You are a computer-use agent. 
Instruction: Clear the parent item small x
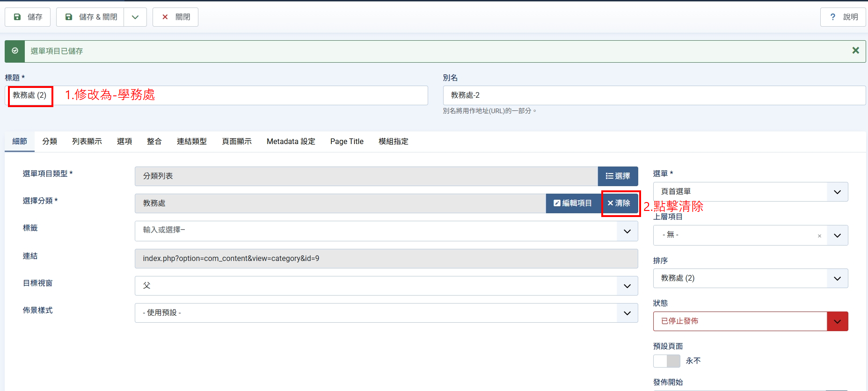coord(819,236)
